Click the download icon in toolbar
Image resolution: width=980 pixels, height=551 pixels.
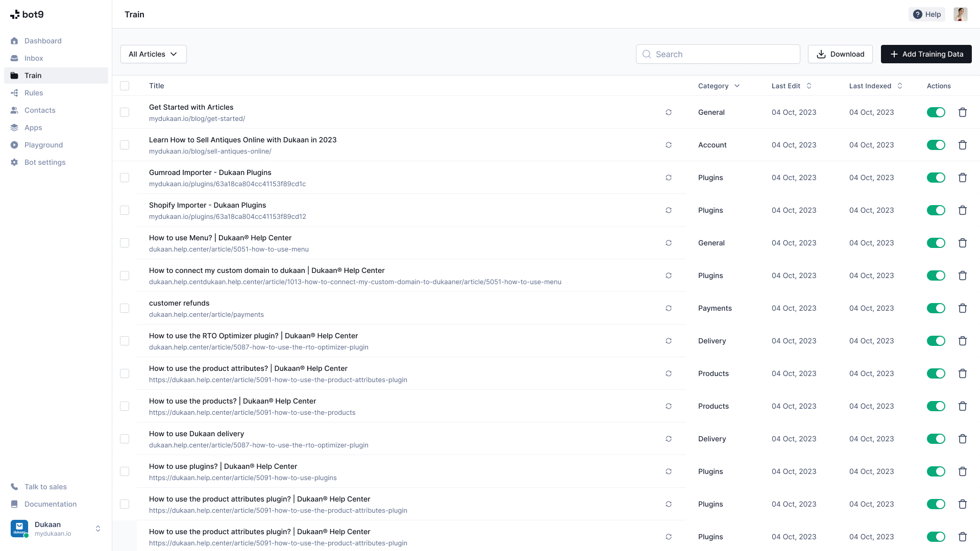point(821,54)
